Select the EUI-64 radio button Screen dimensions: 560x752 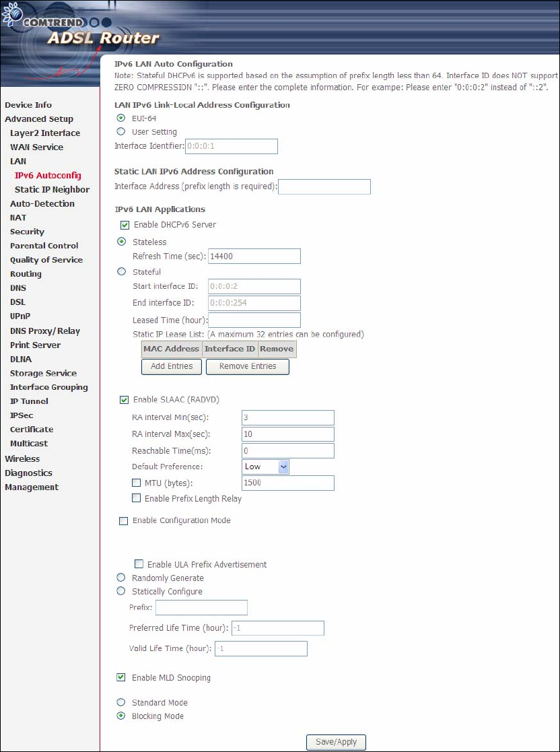click(121, 118)
